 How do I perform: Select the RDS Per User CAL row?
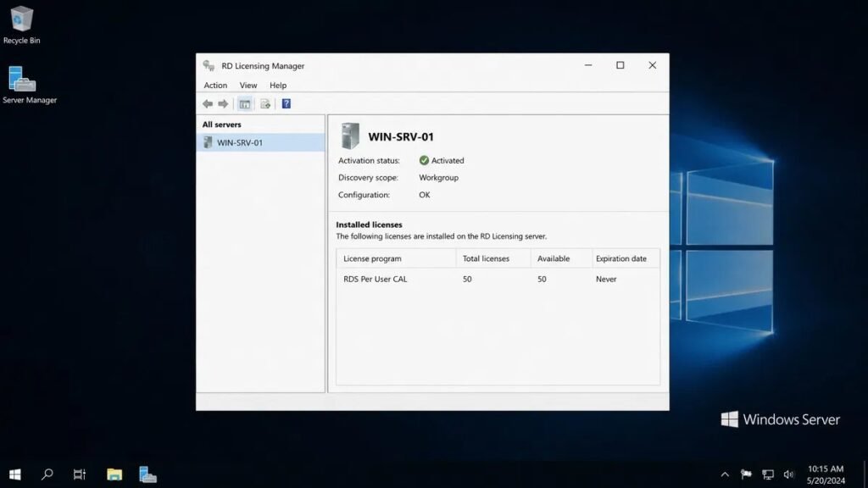[x=498, y=279]
